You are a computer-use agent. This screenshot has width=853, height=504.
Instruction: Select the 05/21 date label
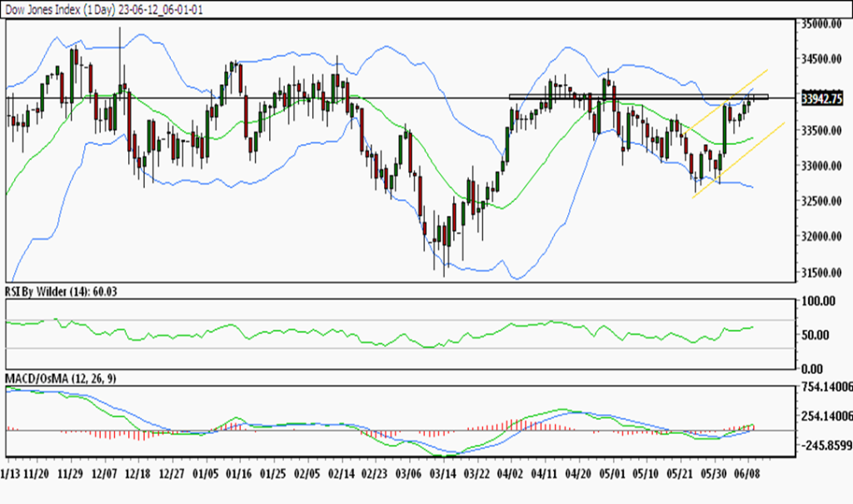(x=680, y=473)
